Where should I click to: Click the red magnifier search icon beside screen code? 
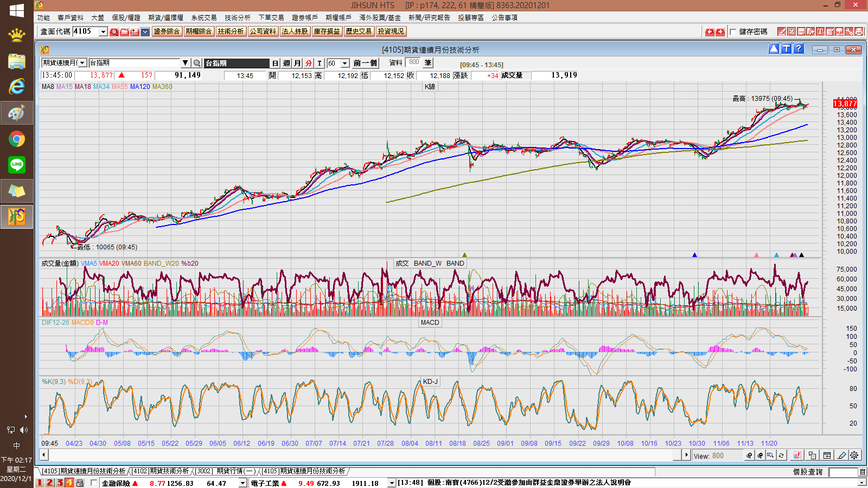click(114, 32)
